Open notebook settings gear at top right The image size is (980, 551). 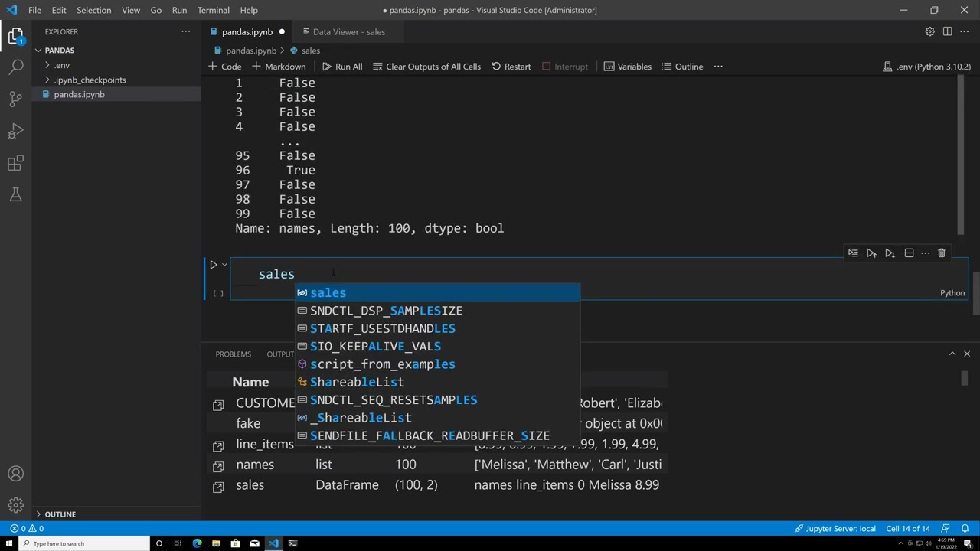coord(929,31)
